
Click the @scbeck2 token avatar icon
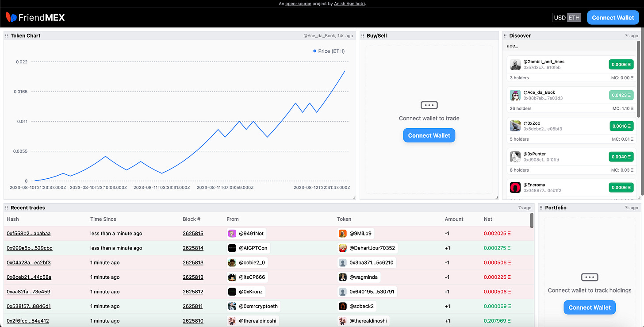pos(343,306)
